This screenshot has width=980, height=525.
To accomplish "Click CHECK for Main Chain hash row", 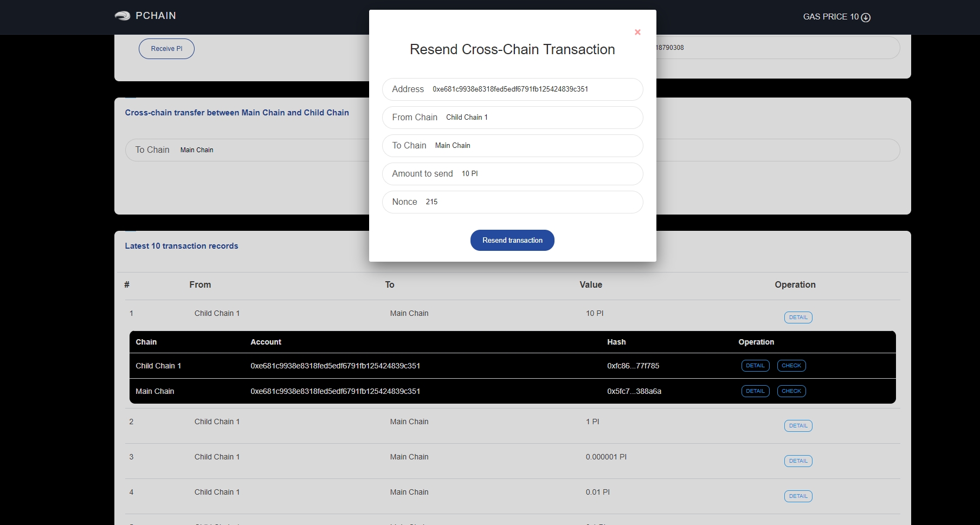I will pyautogui.click(x=791, y=391).
